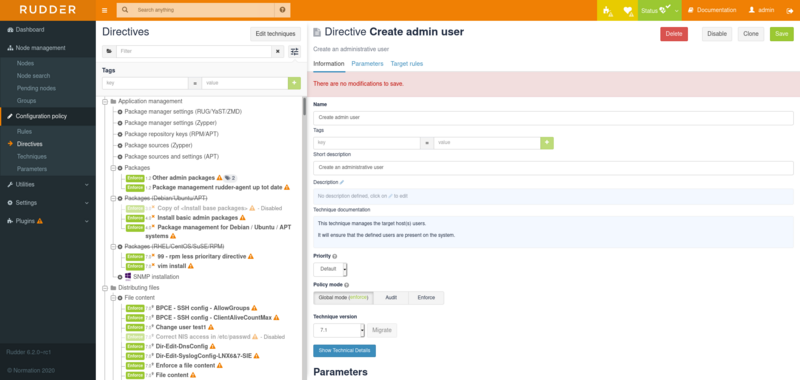
Task: Click the green Save button
Action: 782,34
